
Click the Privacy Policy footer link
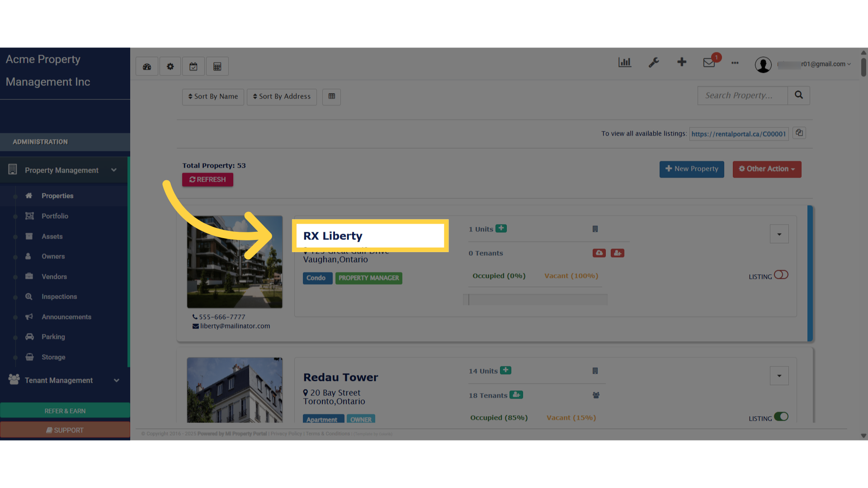tap(286, 434)
